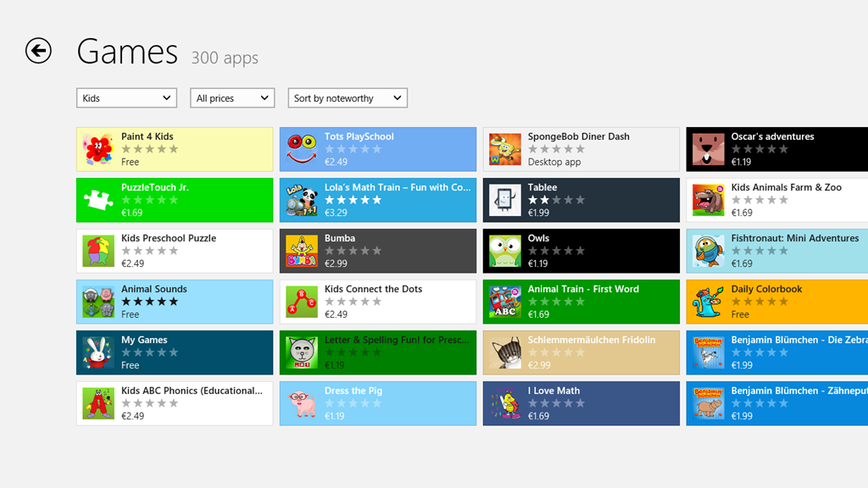The height and width of the screenshot is (488, 868).
Task: Click the back arrow button
Action: click(x=38, y=51)
